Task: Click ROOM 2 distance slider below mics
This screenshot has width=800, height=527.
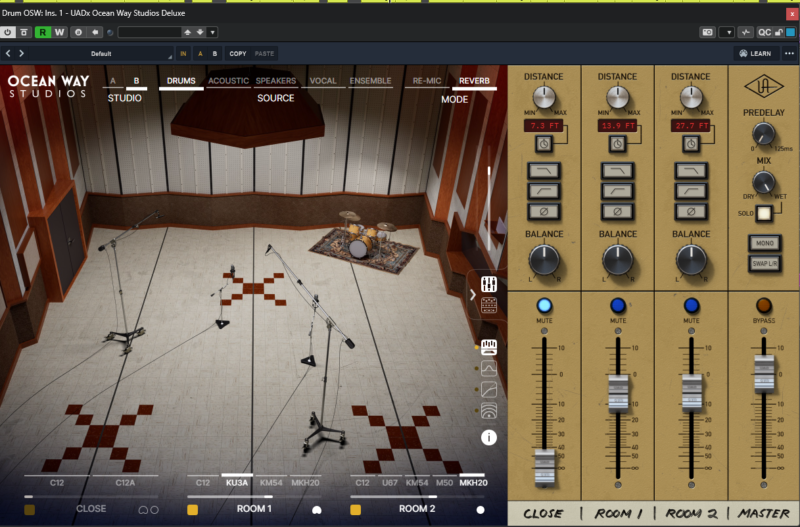Action: pyautogui.click(x=417, y=496)
